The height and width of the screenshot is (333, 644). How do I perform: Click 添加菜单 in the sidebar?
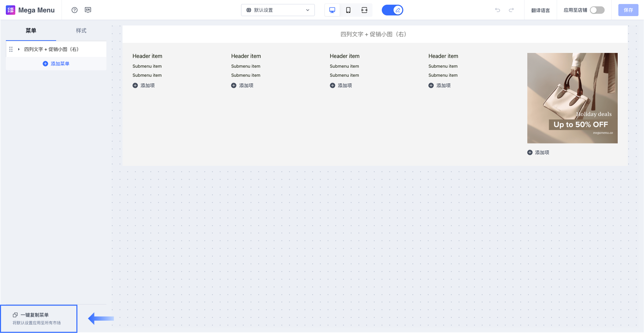56,64
